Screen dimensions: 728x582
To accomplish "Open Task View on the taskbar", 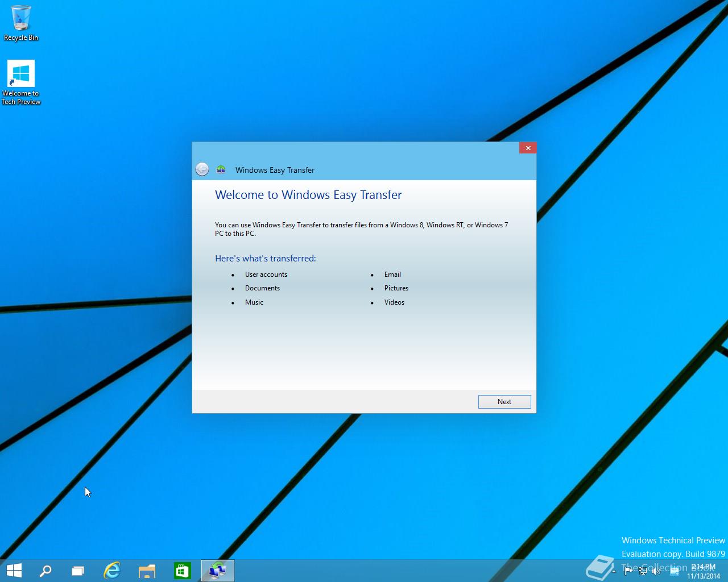I will pyautogui.click(x=78, y=571).
